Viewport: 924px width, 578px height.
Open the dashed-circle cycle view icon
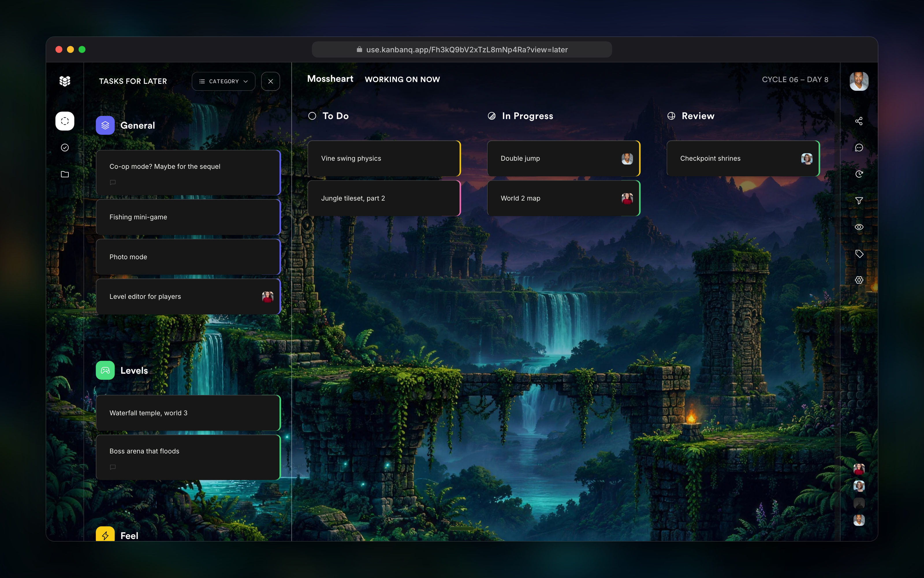[65, 121]
